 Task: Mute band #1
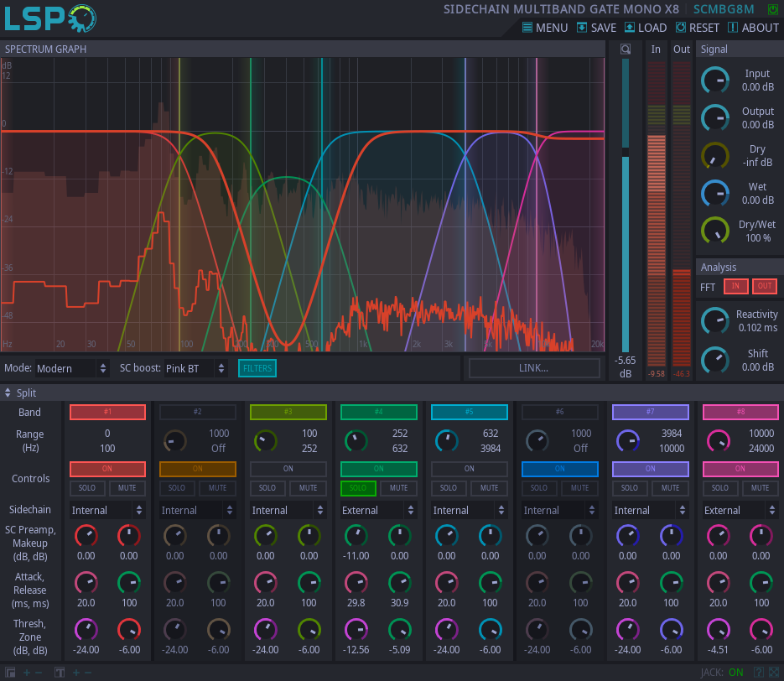coord(127,488)
